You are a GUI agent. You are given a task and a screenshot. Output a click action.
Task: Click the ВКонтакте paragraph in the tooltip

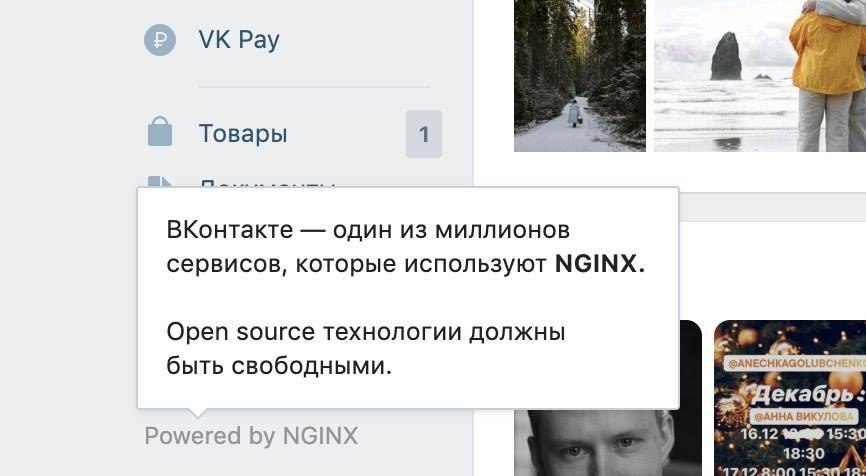click(406, 247)
